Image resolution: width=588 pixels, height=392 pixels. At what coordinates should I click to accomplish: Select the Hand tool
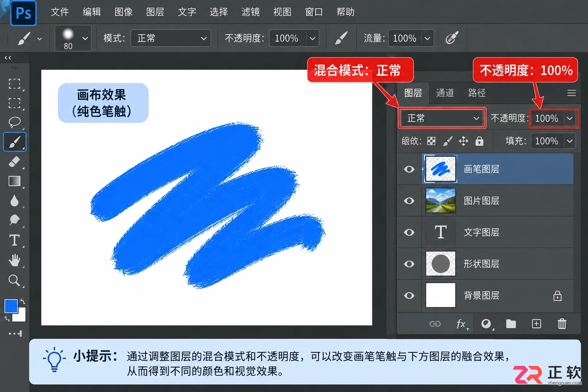pos(15,260)
